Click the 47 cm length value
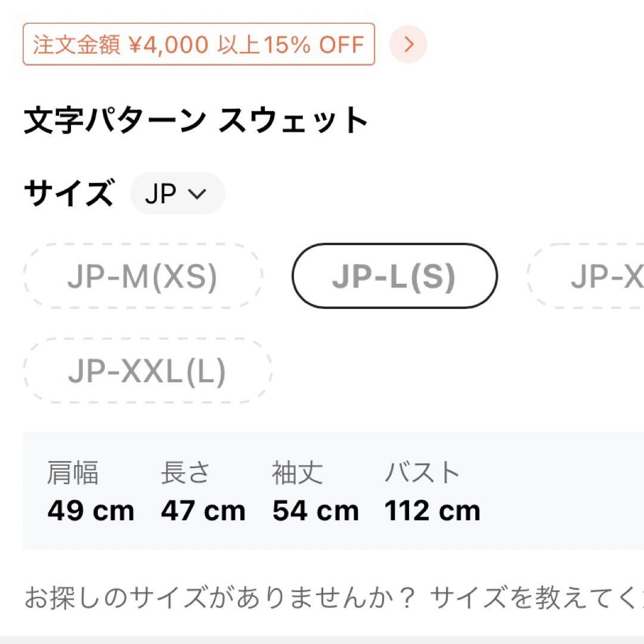The width and height of the screenshot is (644, 644). tap(203, 511)
